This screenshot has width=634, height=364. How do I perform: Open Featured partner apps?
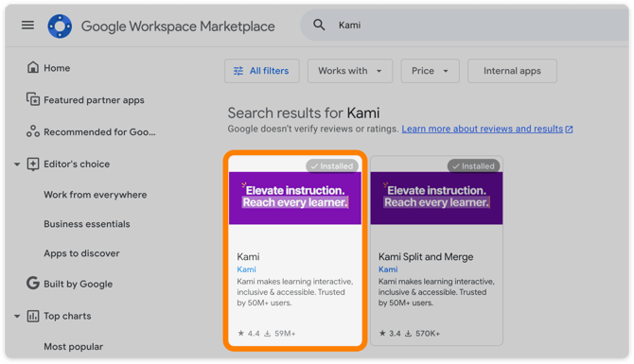click(x=94, y=100)
